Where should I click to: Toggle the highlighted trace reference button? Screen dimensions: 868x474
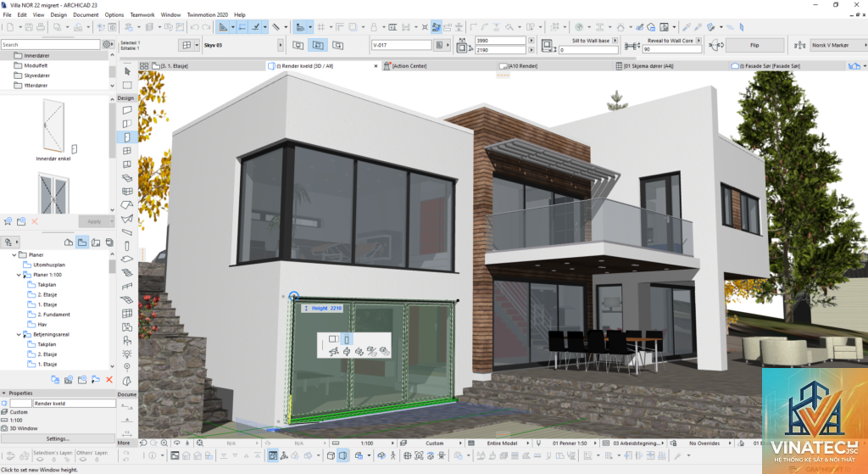click(299, 26)
